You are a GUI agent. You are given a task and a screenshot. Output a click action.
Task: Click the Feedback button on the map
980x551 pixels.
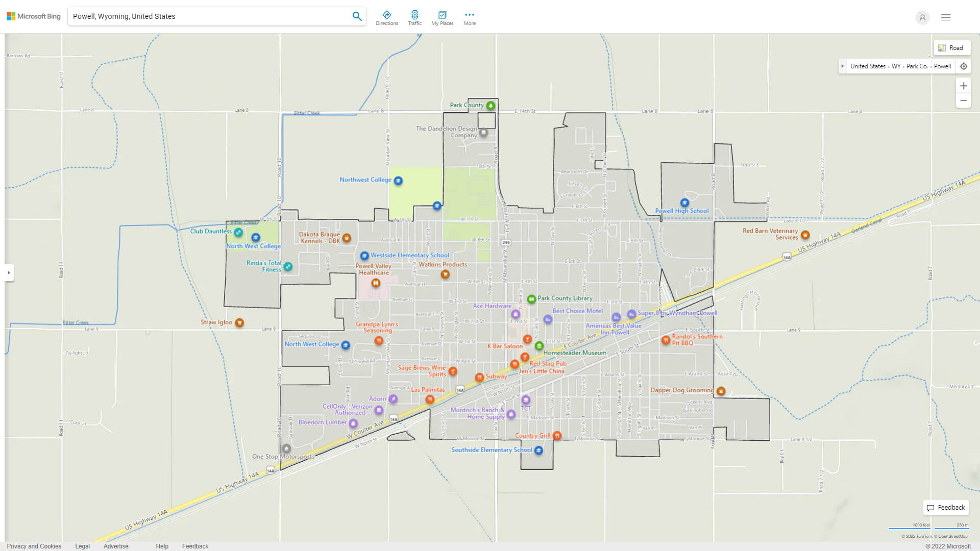click(946, 507)
